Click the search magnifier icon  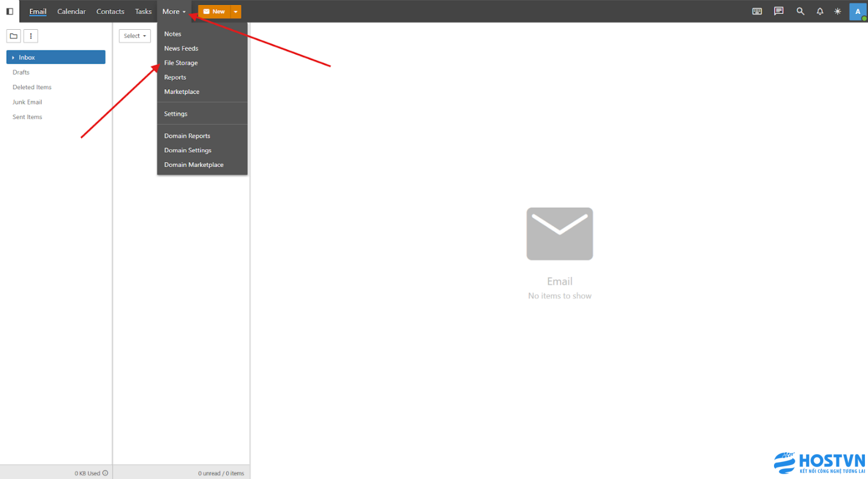pos(800,12)
